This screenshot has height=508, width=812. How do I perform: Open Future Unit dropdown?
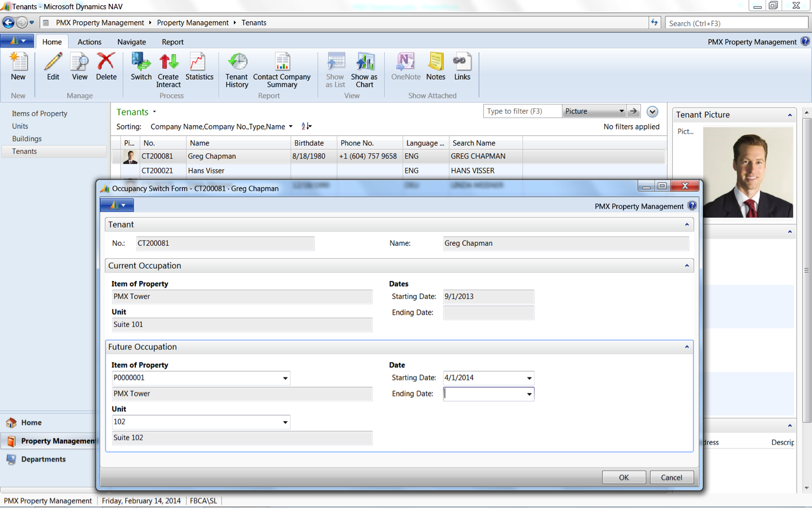[x=285, y=422]
